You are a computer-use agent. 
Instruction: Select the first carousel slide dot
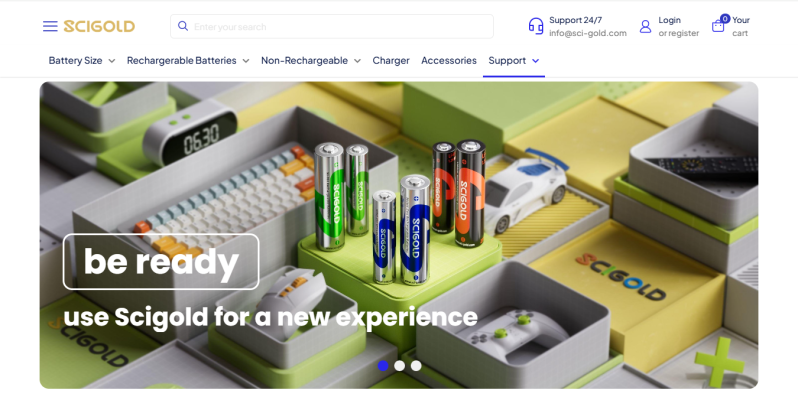coord(383,365)
